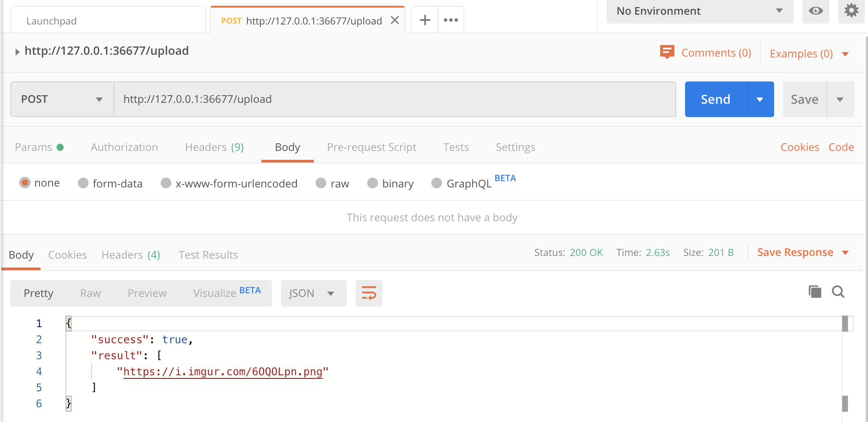This screenshot has width=868, height=422.
Task: Switch to the Headers (9) request tab
Action: [x=214, y=147]
